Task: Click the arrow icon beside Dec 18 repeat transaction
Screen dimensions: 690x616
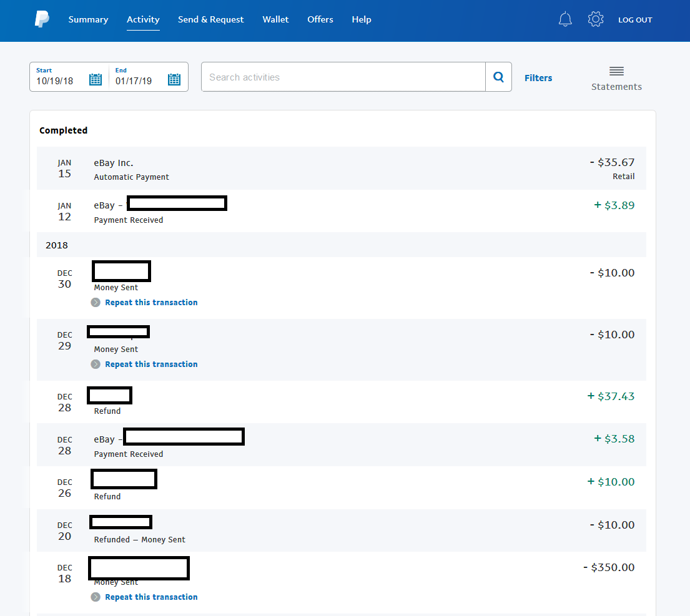Action: pyautogui.click(x=96, y=597)
